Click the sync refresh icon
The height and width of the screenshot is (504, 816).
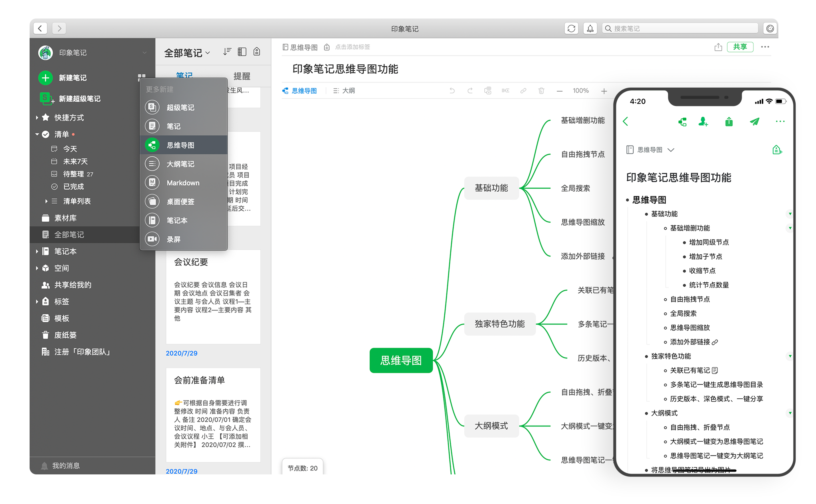[571, 28]
